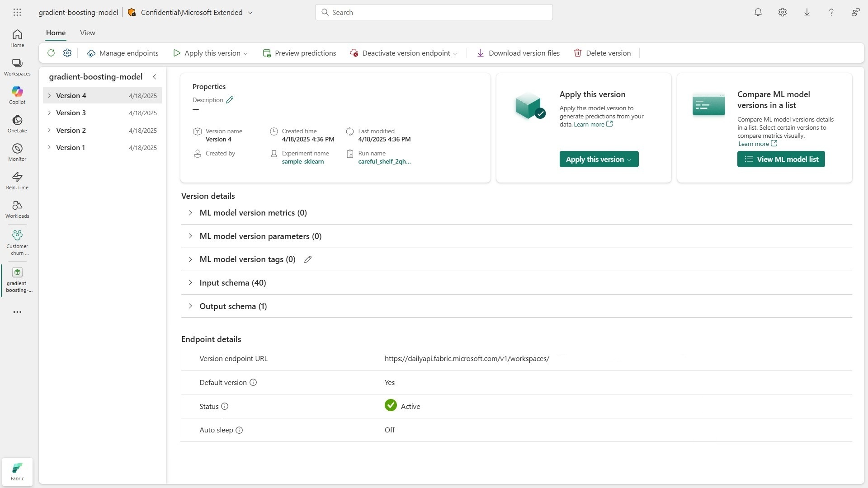Click the Status info icon
868x488 pixels.
(225, 406)
